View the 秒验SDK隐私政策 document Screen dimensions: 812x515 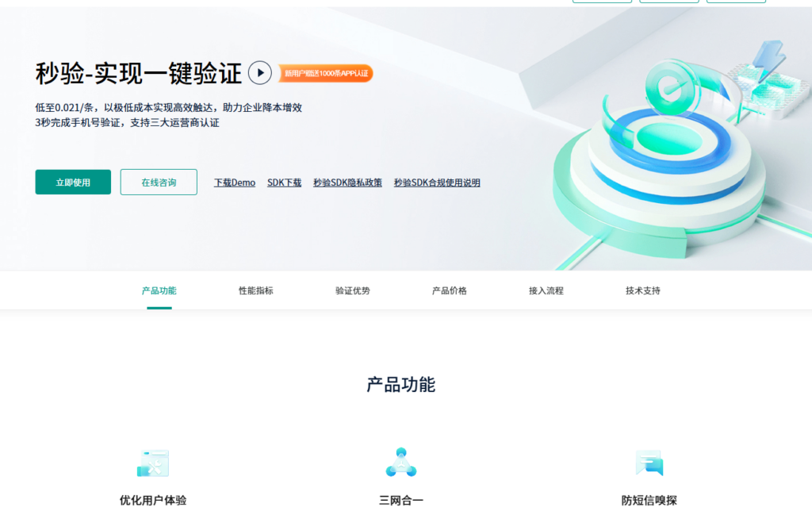coord(347,182)
